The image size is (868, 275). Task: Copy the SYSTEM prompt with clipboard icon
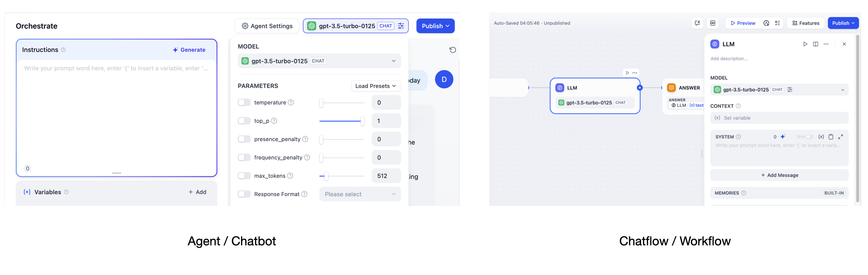pyautogui.click(x=831, y=137)
